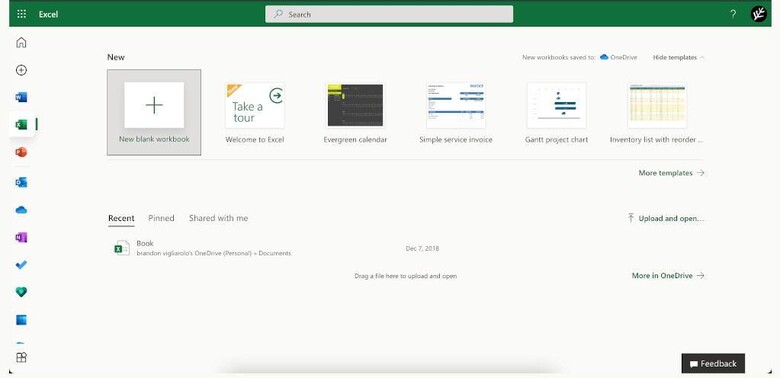Launch PowerPoint from the sidebar
The width and height of the screenshot is (780, 378).
point(21,152)
